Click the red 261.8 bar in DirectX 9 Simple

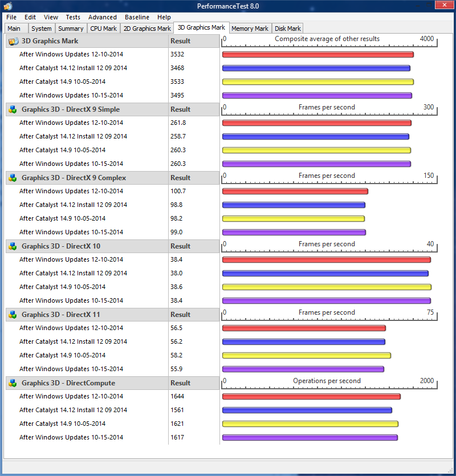317,123
